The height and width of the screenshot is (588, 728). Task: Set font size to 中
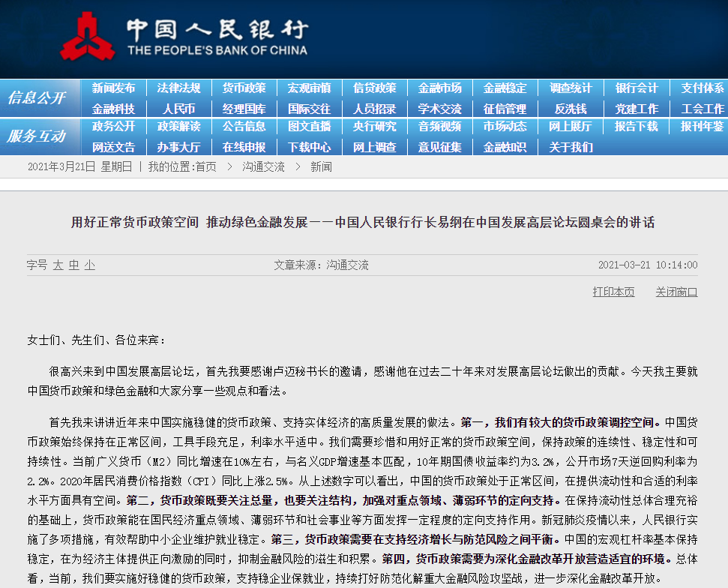point(73,265)
